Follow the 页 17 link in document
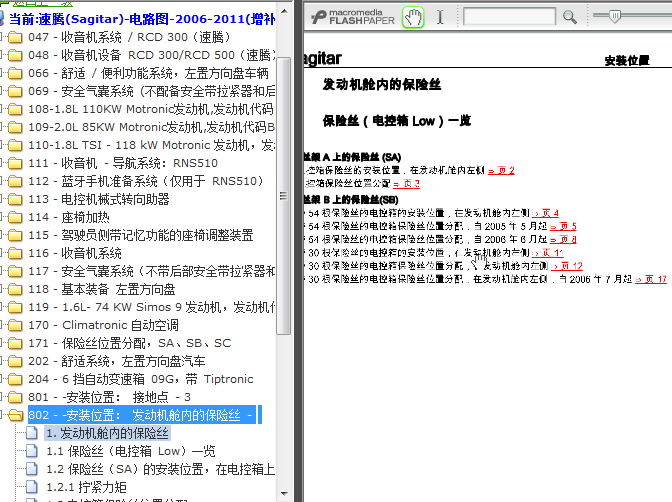 (x=651, y=280)
